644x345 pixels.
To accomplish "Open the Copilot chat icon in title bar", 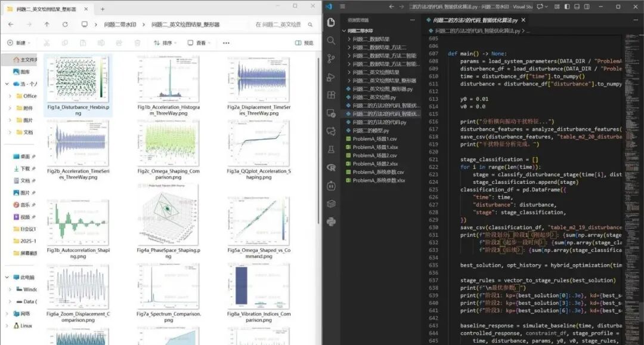I will 540,7.
